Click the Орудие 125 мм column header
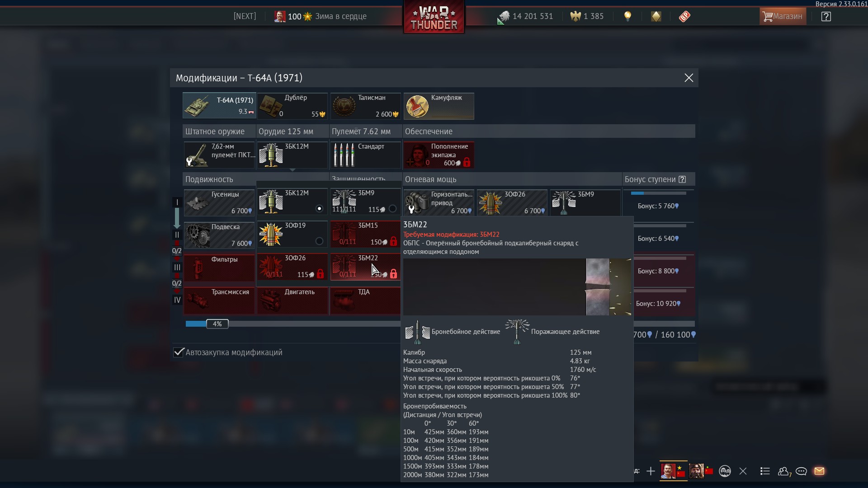Image resolution: width=868 pixels, height=488 pixels. 292,131
